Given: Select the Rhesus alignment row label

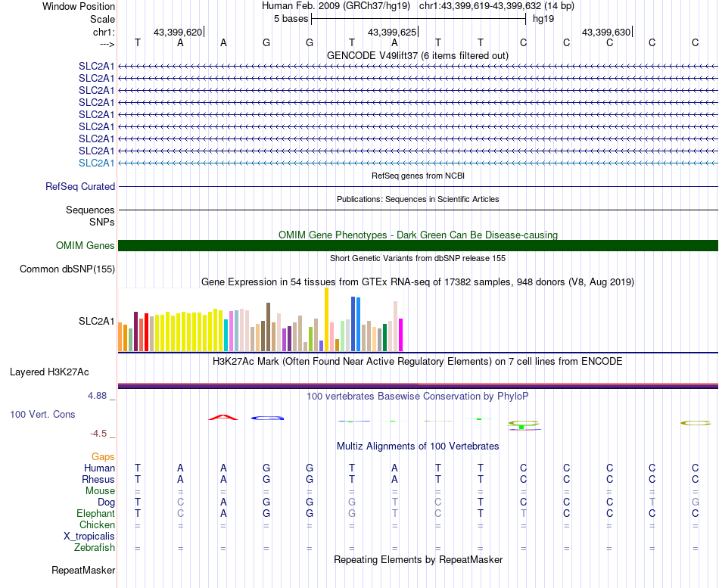Looking at the screenshot, I should [x=98, y=479].
